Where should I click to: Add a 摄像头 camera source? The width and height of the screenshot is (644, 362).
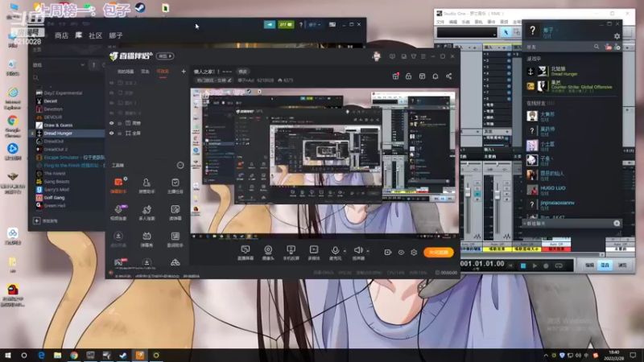click(x=268, y=253)
